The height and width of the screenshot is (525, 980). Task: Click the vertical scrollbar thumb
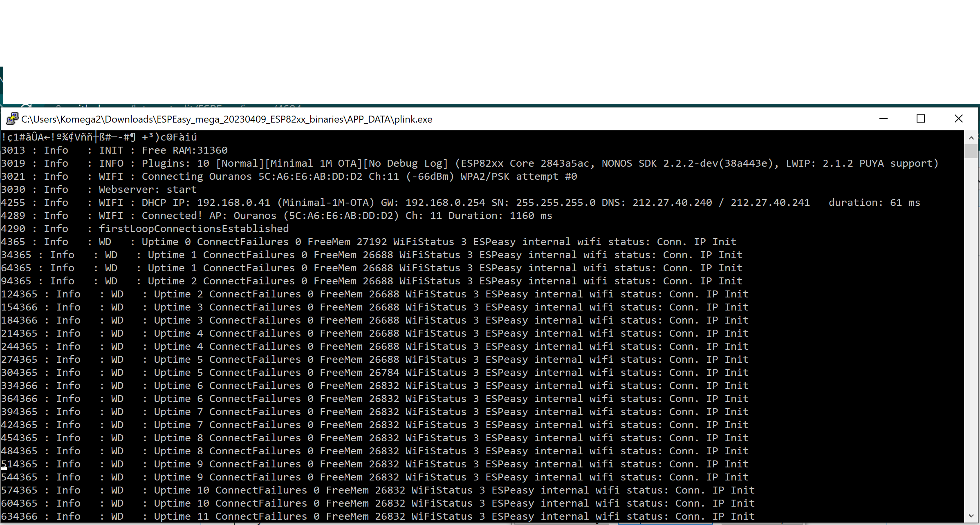(x=971, y=151)
